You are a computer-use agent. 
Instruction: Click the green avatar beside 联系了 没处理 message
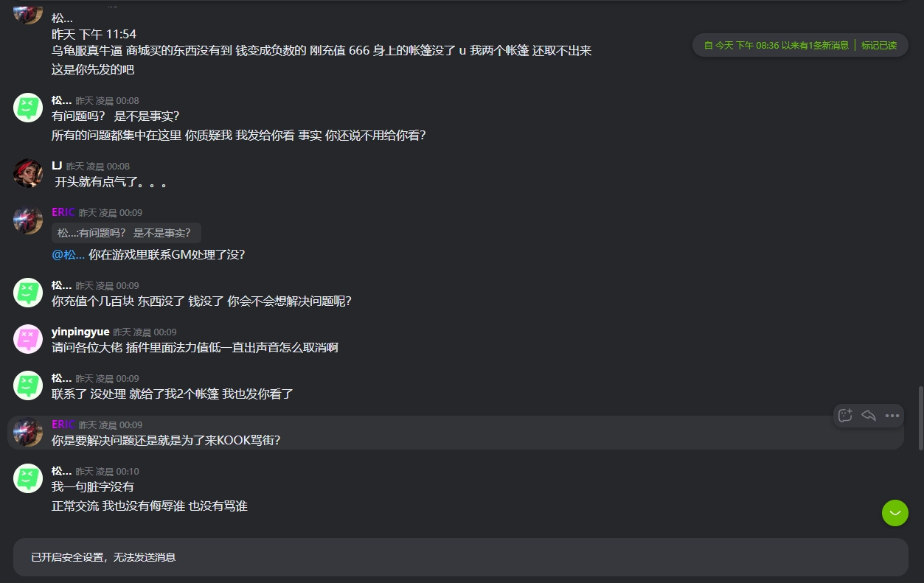point(28,385)
